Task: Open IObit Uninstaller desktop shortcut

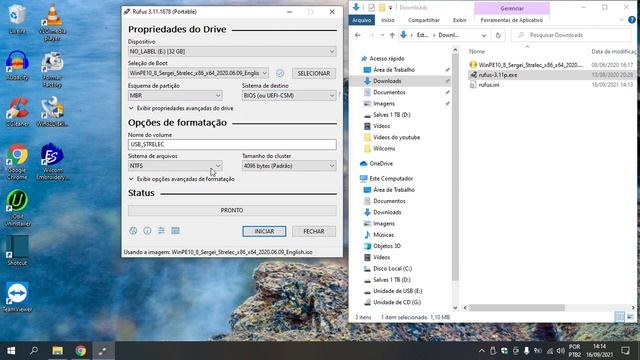Action: click(x=17, y=208)
